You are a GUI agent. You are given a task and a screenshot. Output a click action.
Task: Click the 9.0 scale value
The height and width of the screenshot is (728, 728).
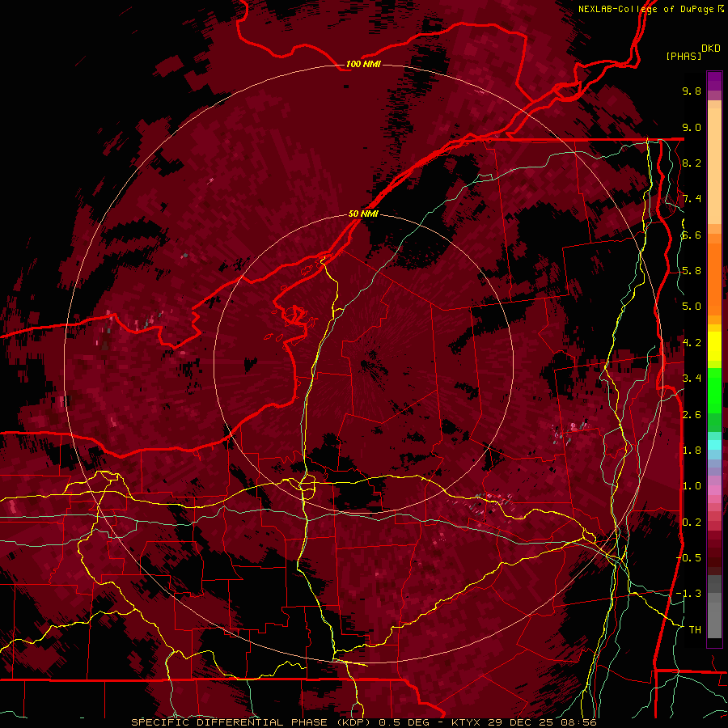point(692,127)
